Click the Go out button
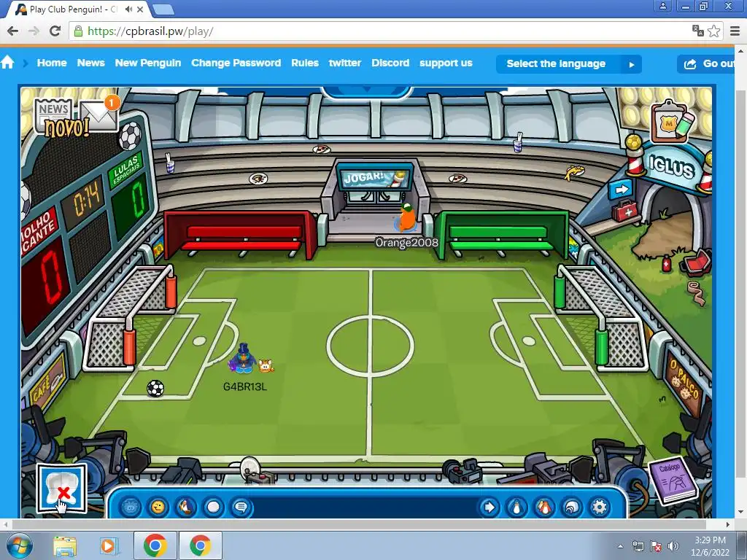747x560 pixels. [706, 64]
